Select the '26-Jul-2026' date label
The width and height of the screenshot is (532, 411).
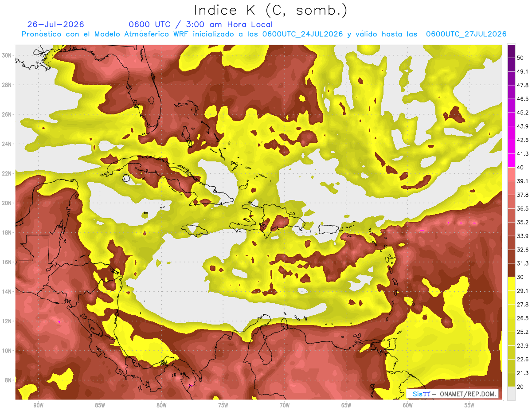point(55,24)
